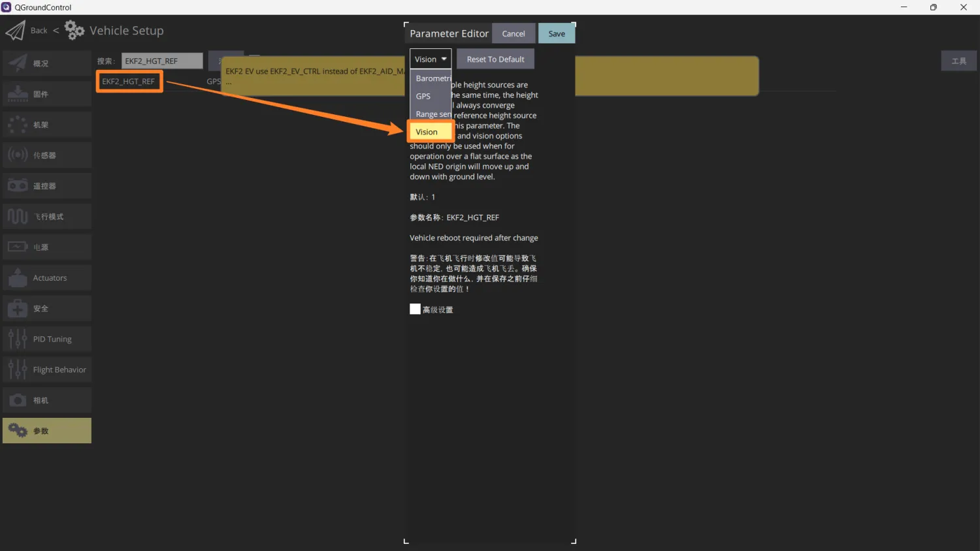Open the 传感器 sensors sidebar item
Viewport: 980px width, 551px height.
click(47, 155)
